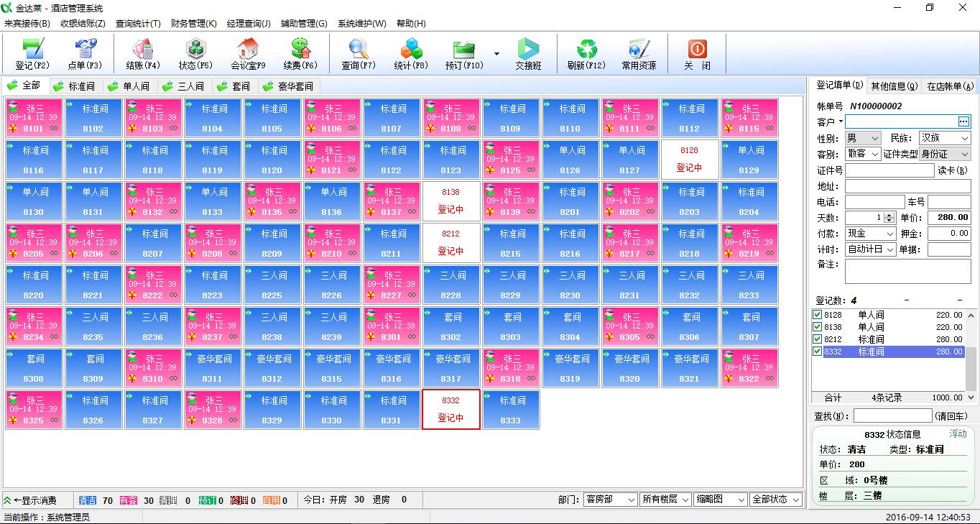Switch to the 在店帐单(A) tab
Screen dimensions: 980x524
(950, 86)
